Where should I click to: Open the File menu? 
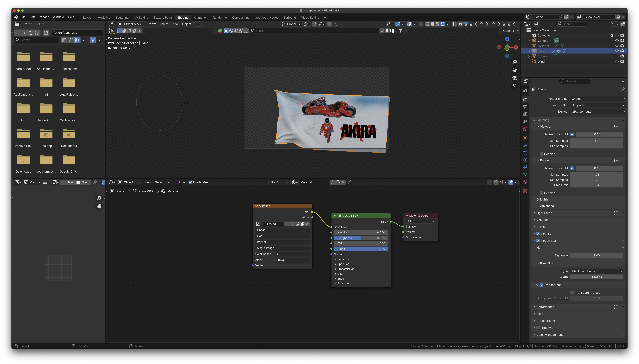point(23,17)
